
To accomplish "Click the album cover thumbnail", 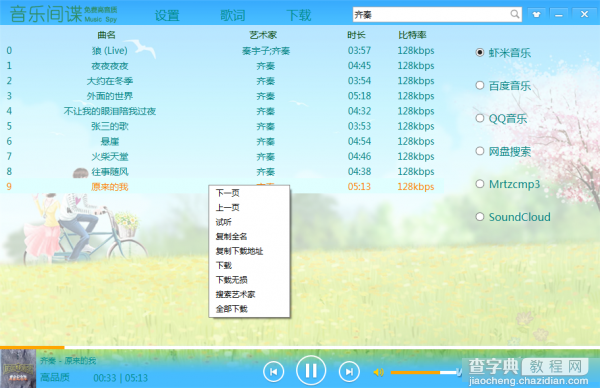I will point(18,369).
